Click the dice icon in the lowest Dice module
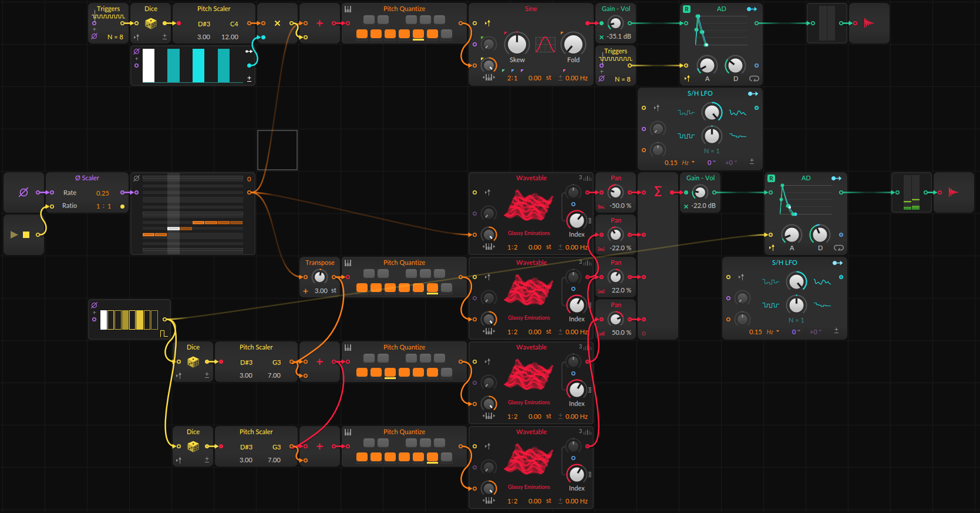This screenshot has width=980, height=513. [193, 447]
